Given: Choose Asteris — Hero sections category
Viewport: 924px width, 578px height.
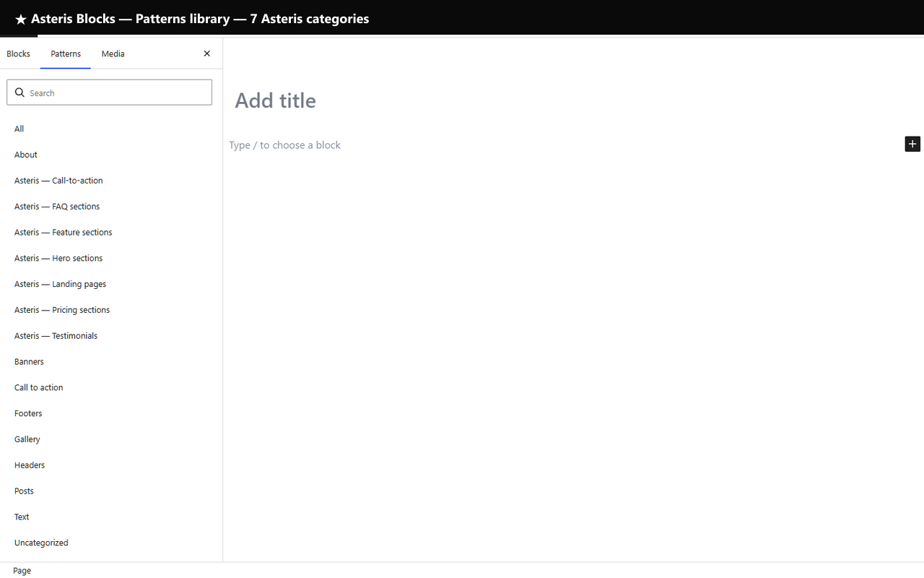Looking at the screenshot, I should (111, 258).
